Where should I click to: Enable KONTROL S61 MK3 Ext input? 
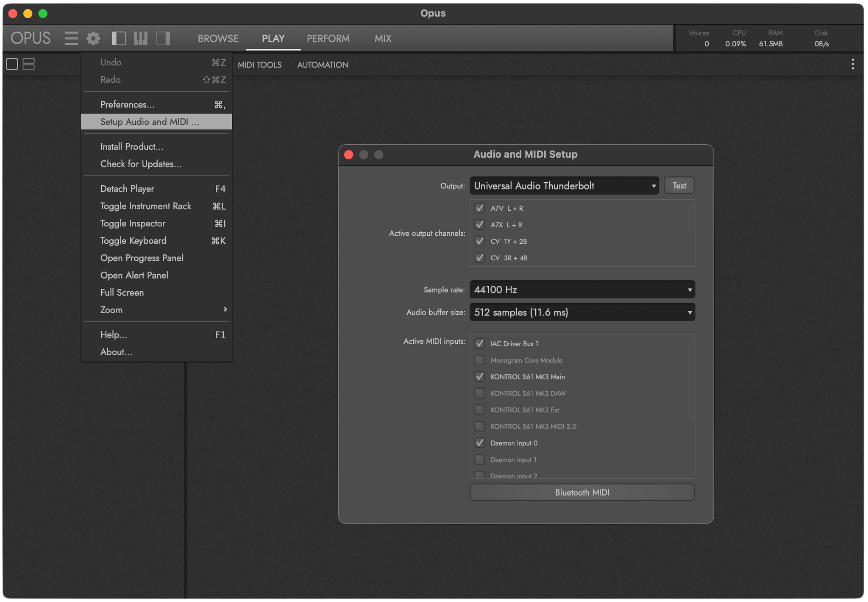pos(480,410)
